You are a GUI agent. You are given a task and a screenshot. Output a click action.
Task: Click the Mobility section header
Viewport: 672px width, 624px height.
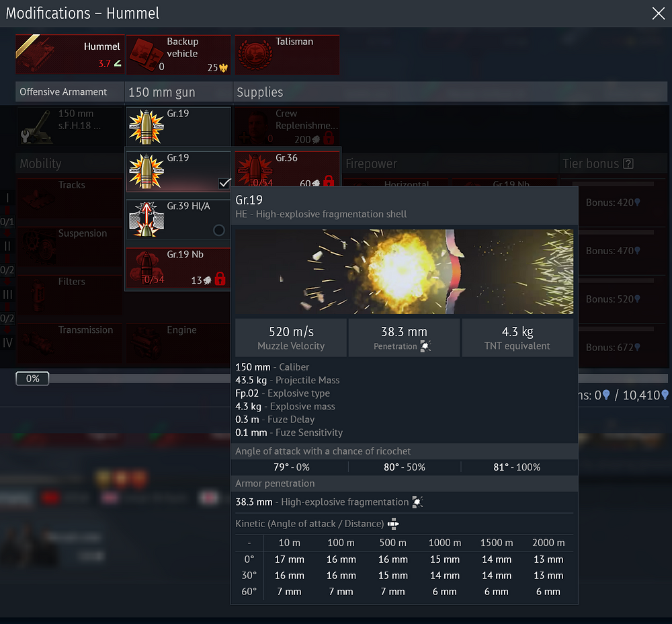click(71, 163)
